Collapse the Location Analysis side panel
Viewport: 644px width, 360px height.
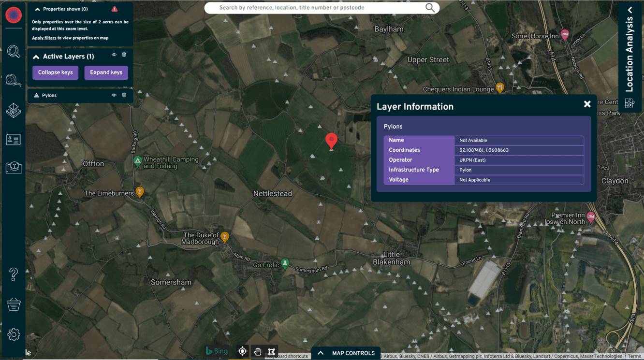629,10
